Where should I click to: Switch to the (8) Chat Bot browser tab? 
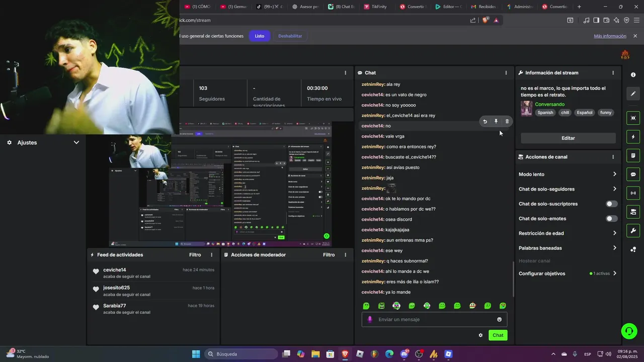tap(341, 7)
